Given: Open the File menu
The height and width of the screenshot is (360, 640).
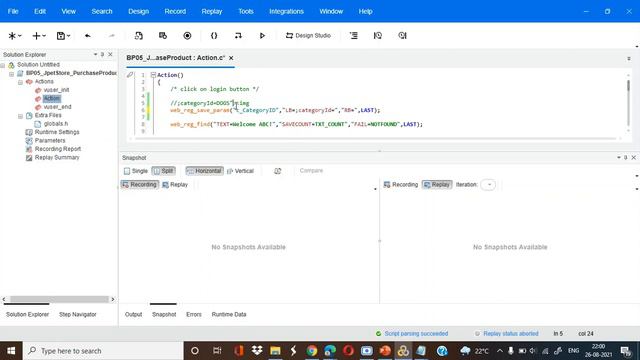Looking at the screenshot, I should (x=13, y=11).
